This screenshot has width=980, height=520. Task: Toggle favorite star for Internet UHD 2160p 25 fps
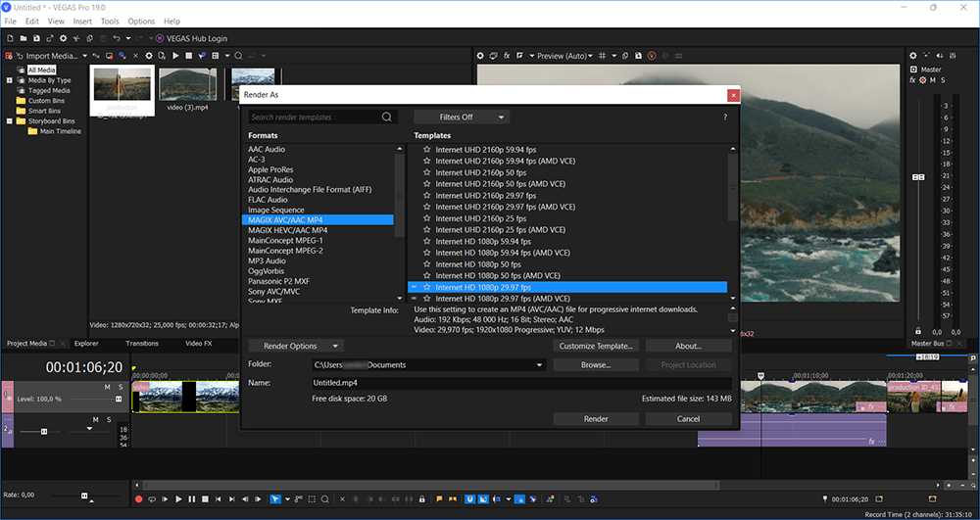coord(426,218)
